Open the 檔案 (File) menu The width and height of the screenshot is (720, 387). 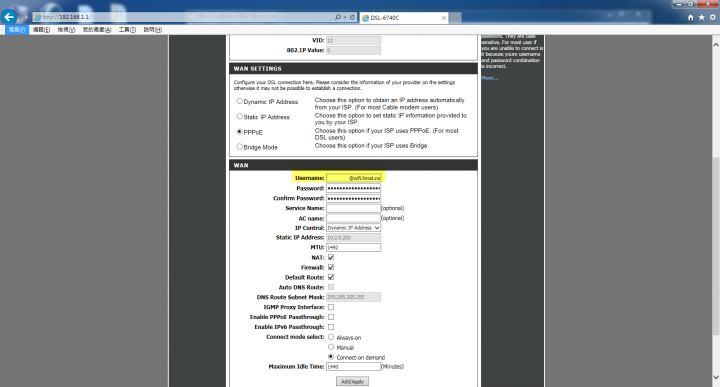coord(17,29)
